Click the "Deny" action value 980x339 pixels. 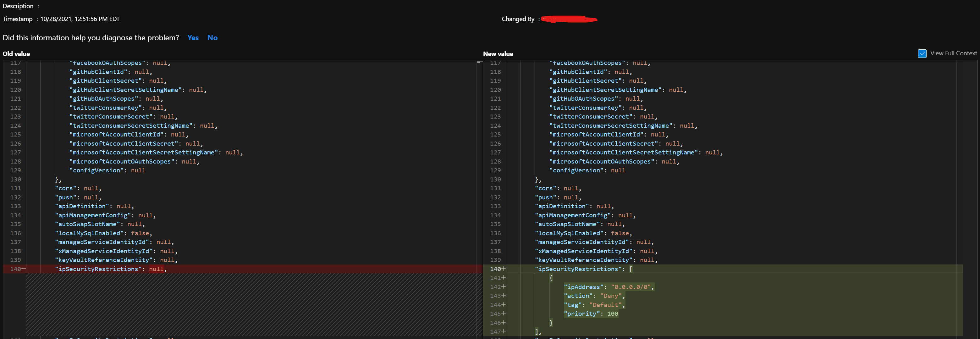pyautogui.click(x=611, y=296)
